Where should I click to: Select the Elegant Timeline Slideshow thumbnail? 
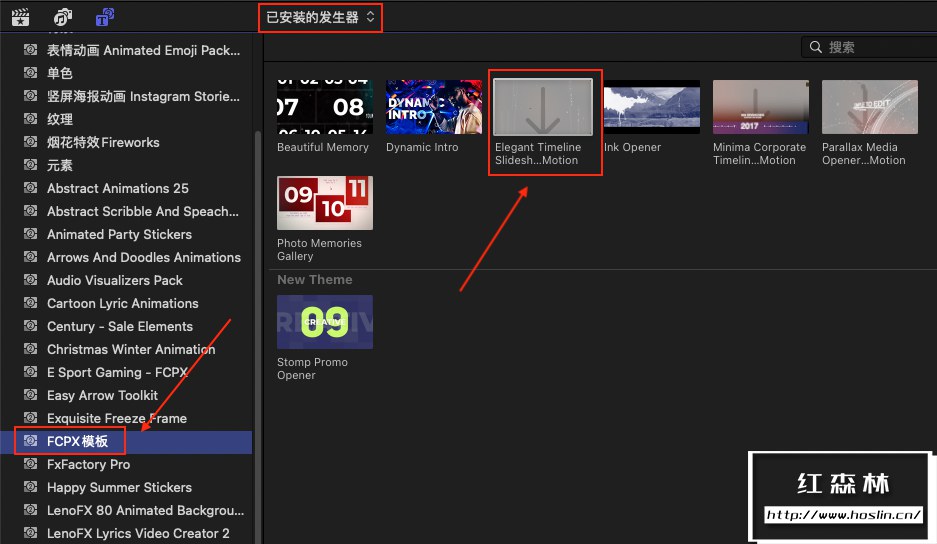click(543, 107)
